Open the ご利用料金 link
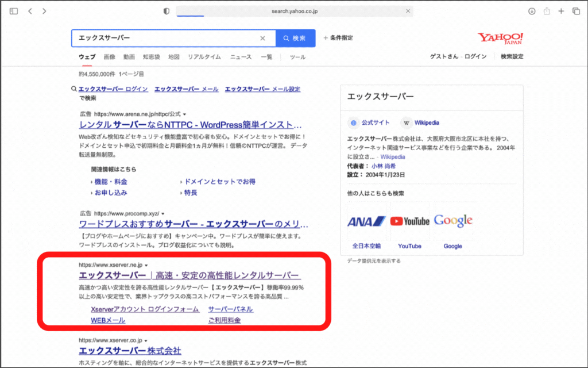The image size is (588, 368). pos(225,320)
